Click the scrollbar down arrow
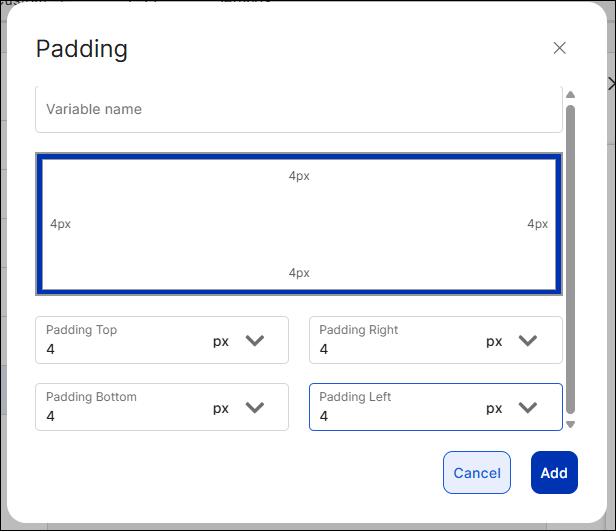Image resolution: width=616 pixels, height=531 pixels. (x=571, y=424)
